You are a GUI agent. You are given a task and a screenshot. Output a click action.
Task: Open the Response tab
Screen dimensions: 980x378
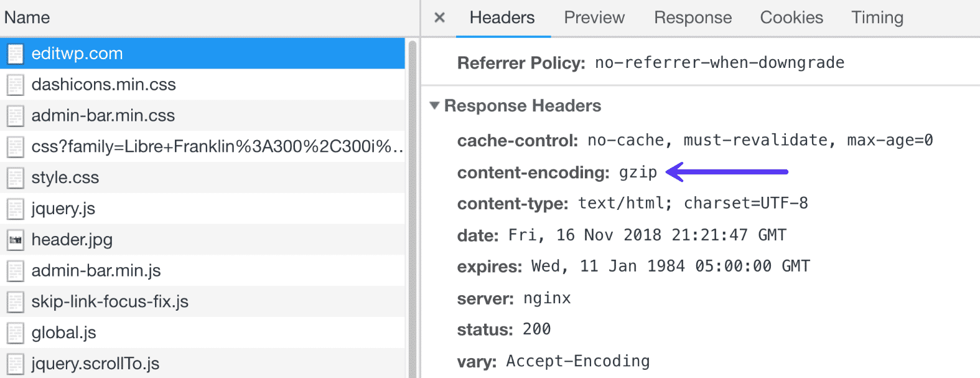click(692, 17)
